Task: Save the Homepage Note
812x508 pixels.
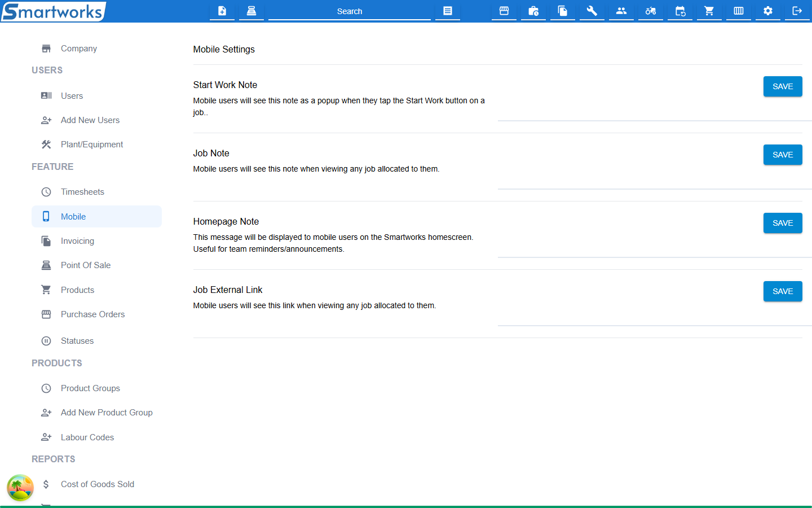Action: (x=783, y=223)
